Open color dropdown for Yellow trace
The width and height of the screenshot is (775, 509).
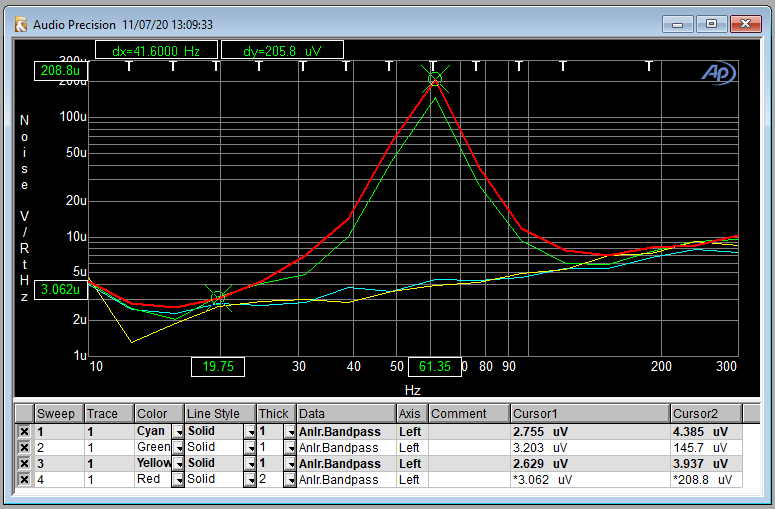(x=177, y=464)
